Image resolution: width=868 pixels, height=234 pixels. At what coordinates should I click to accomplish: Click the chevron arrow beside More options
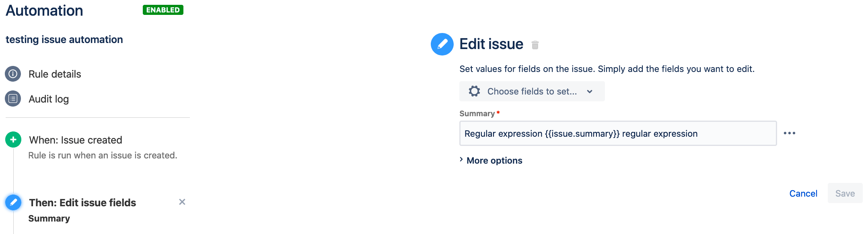tap(461, 160)
